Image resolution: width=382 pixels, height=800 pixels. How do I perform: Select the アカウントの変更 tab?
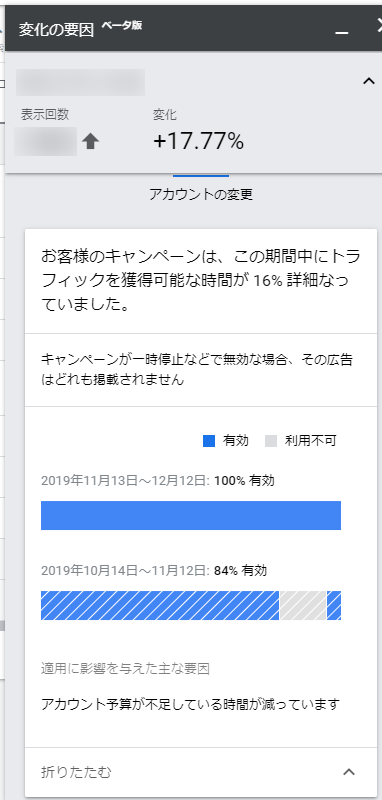[201, 194]
